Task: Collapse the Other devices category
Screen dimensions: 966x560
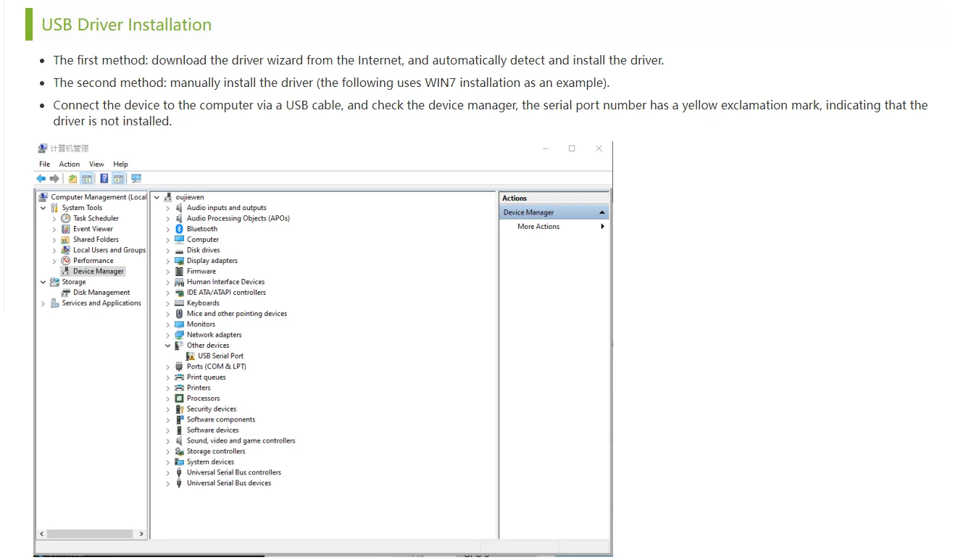Action: coord(168,346)
